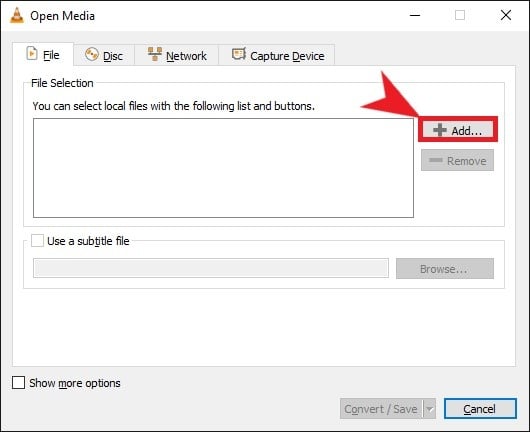Click the subtitle file path field
530x432 pixels.
click(211, 268)
